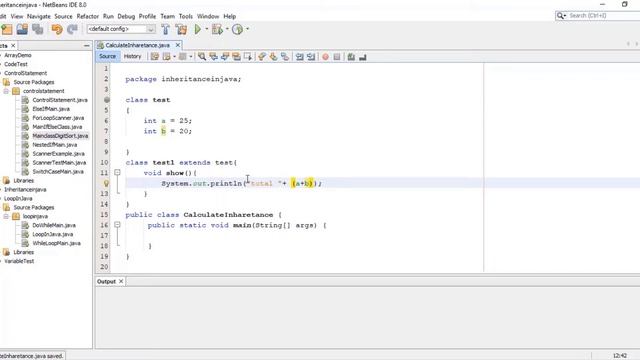Click the grey Redo arrow
Viewport: 640px width, 360px height.
(72, 29)
